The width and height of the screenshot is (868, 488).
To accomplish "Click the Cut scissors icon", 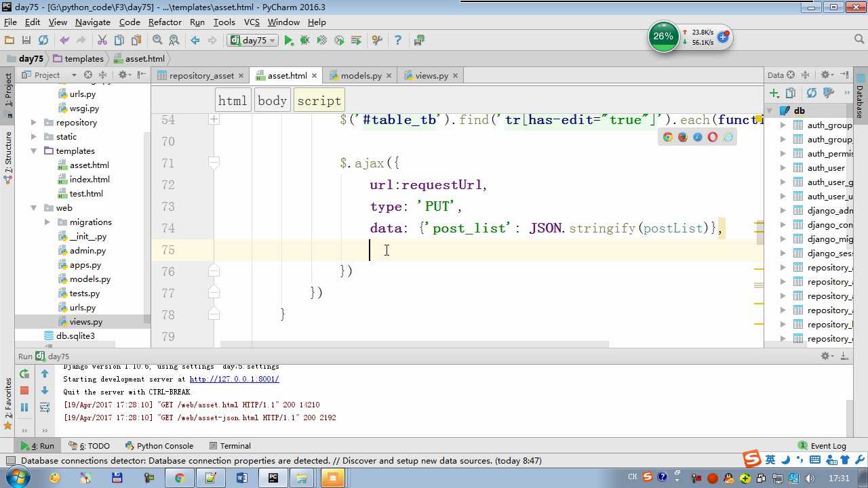I will [102, 41].
